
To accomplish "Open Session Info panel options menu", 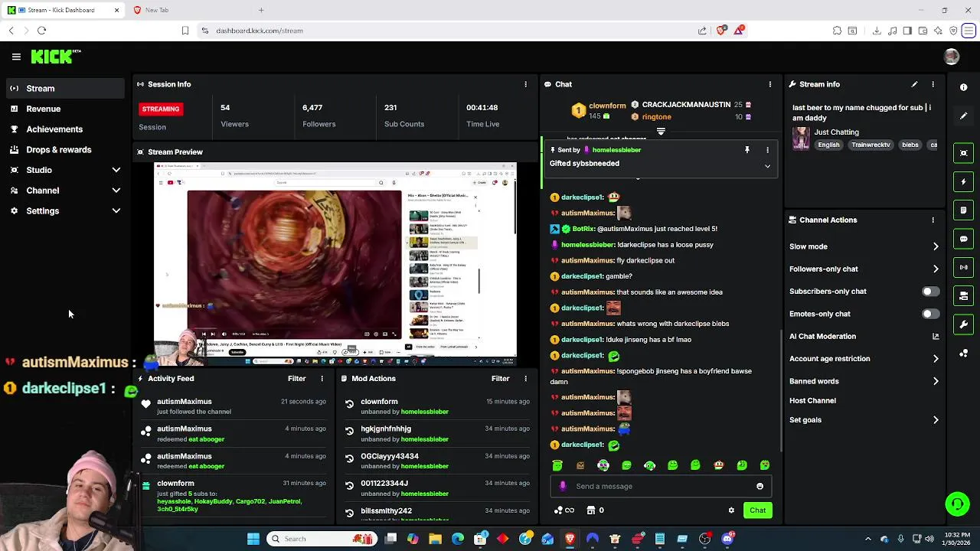I will 525,84.
